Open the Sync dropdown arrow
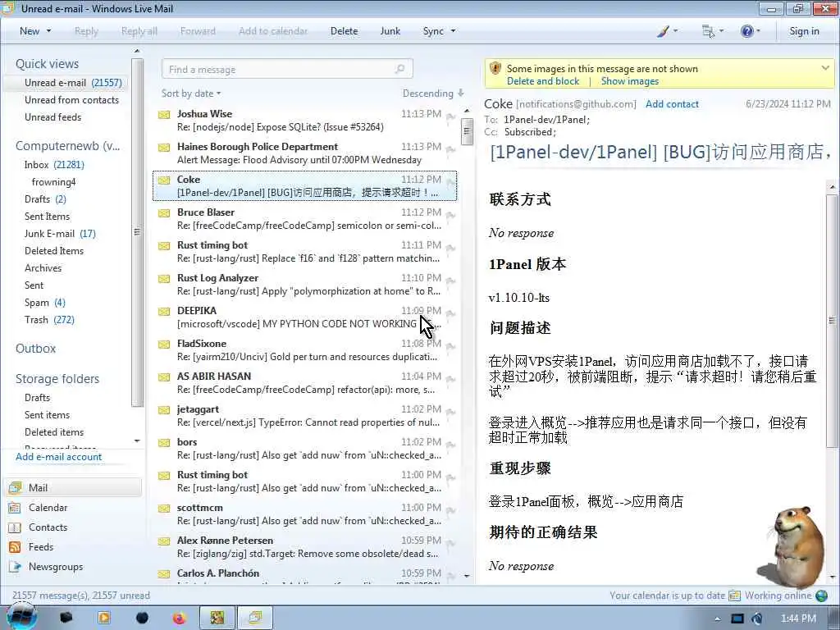Image resolution: width=840 pixels, height=630 pixels. (x=453, y=31)
